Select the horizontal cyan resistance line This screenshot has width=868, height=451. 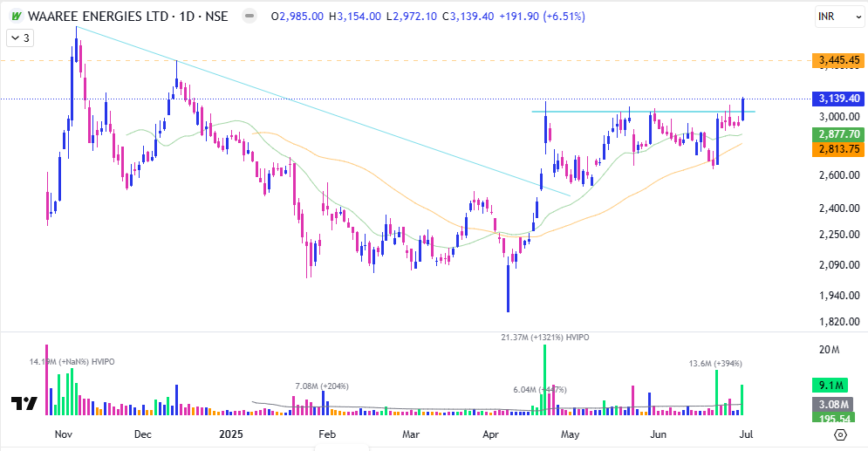643,112
